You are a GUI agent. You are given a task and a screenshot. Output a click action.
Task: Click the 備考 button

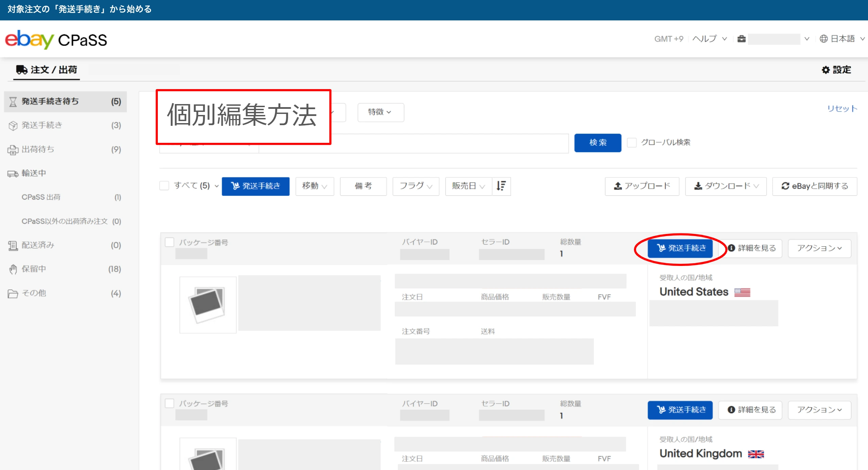[x=363, y=186]
